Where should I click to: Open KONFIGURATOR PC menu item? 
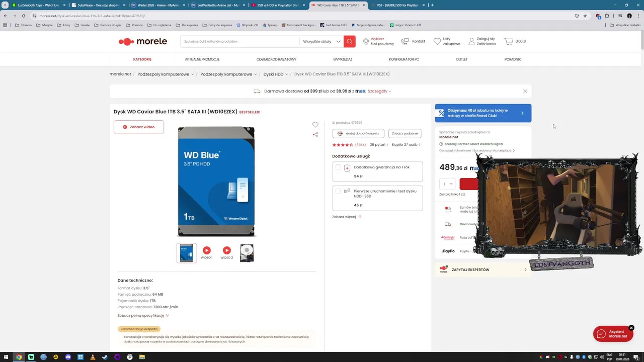click(x=404, y=59)
